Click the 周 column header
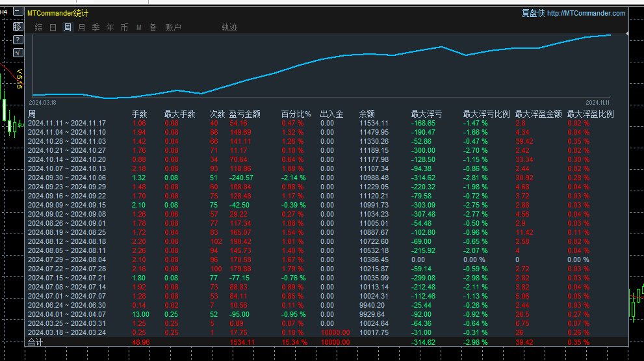The width and height of the screenshot is (644, 361). (32, 114)
